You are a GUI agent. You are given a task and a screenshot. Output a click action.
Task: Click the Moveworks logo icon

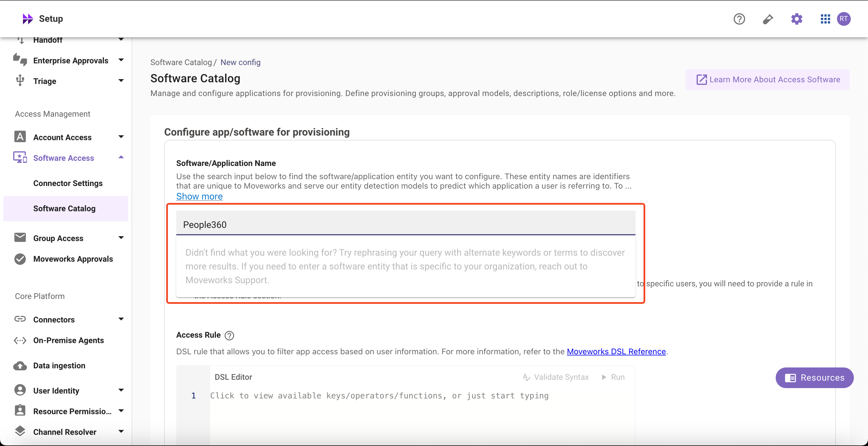(28, 19)
